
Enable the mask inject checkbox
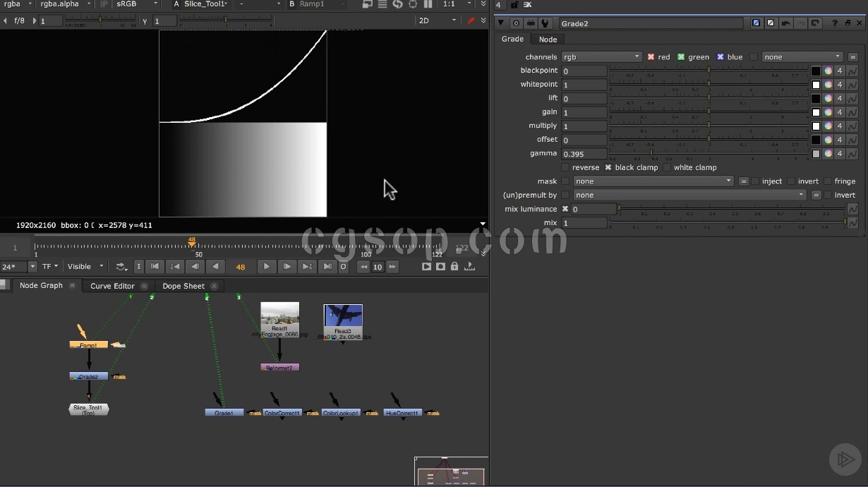[755, 181]
